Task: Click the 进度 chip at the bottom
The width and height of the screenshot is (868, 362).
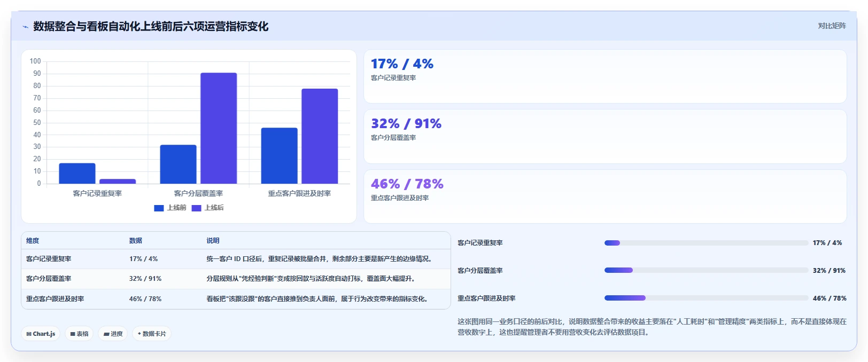Action: tap(113, 334)
